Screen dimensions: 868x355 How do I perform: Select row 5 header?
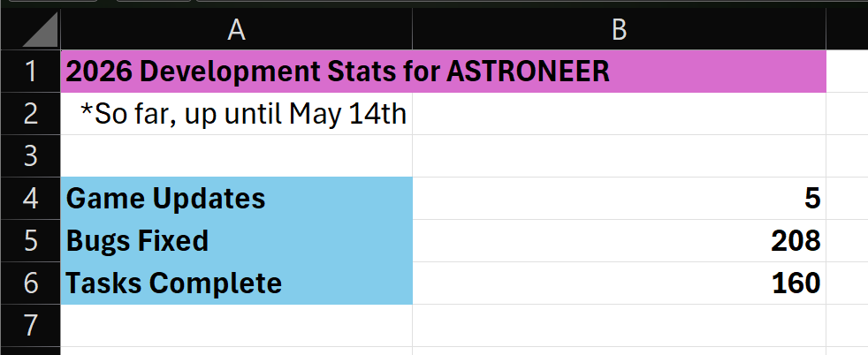click(x=30, y=241)
